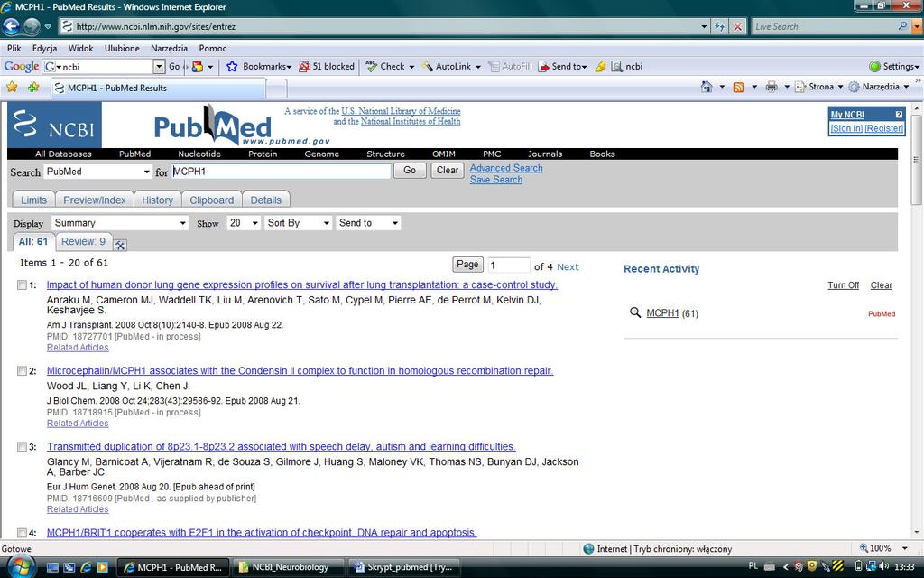Switch to the Clipboard tab

pyautogui.click(x=211, y=200)
